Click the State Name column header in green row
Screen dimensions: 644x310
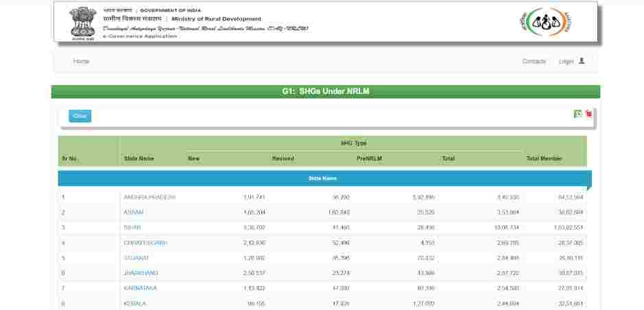click(139, 158)
